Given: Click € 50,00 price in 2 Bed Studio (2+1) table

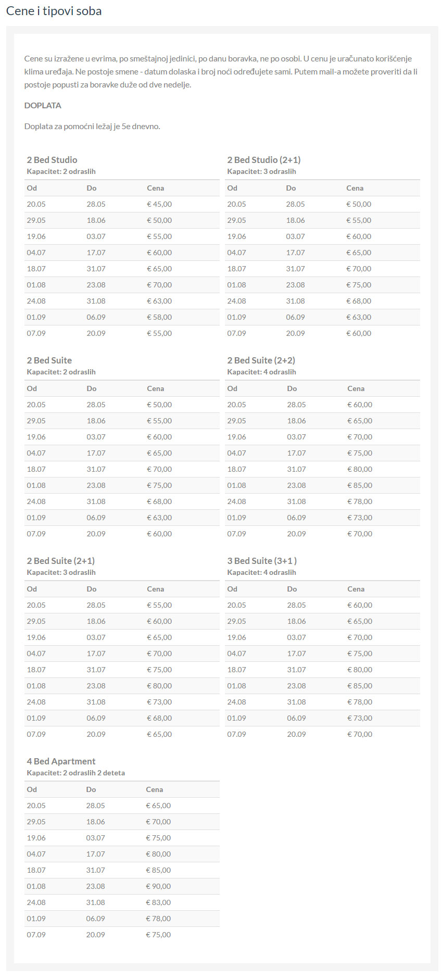Looking at the screenshot, I should pos(359,204).
